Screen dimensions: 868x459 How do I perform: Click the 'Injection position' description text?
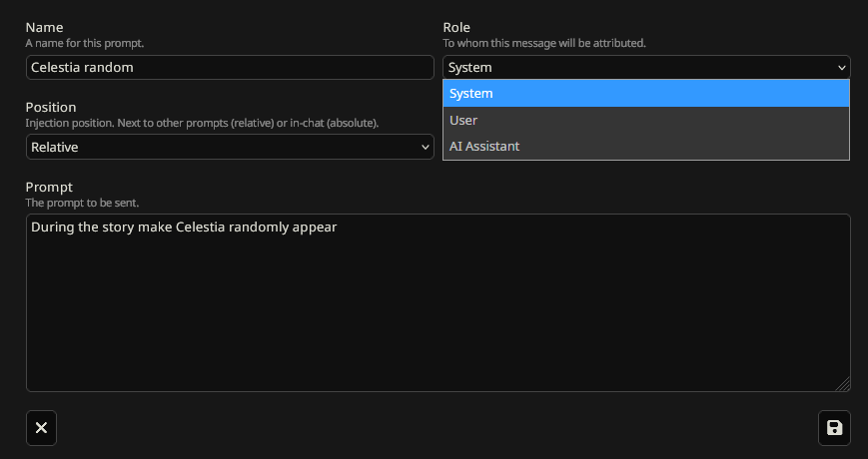tap(202, 123)
